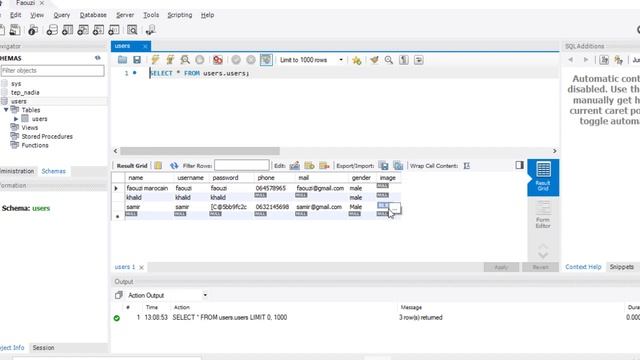The image size is (640, 360).
Task: Beautify query broom icon
Action: 374,60
